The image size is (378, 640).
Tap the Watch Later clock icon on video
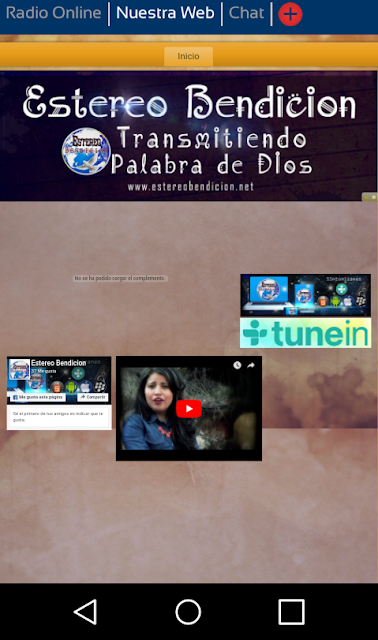coord(237,365)
